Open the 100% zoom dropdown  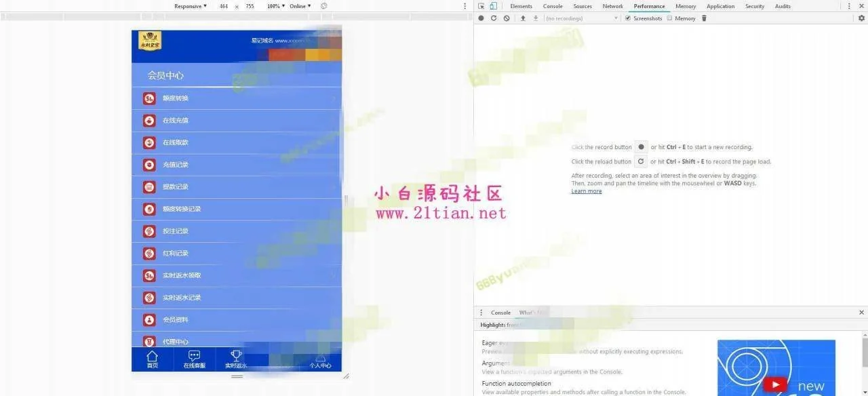click(x=275, y=6)
